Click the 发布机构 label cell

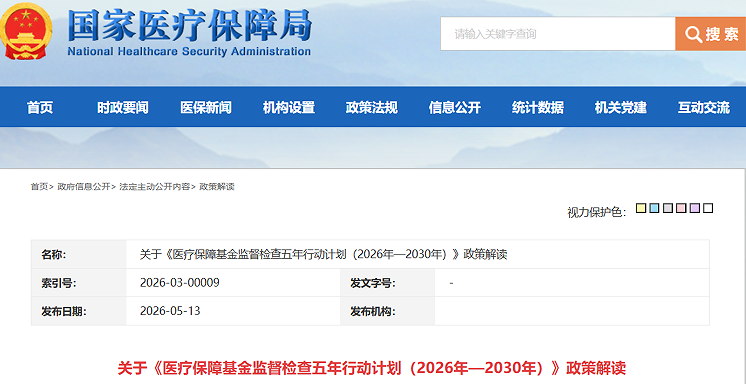pos(387,311)
